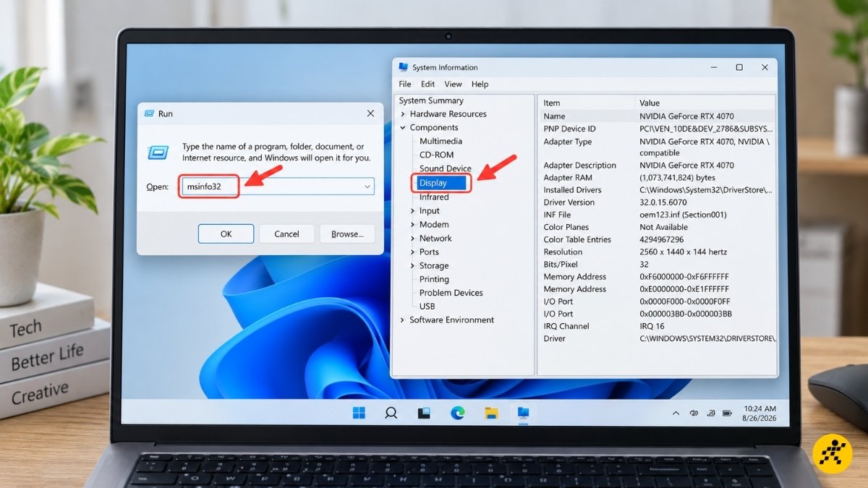Launch Microsoft Edge from the taskbar

coord(458,413)
